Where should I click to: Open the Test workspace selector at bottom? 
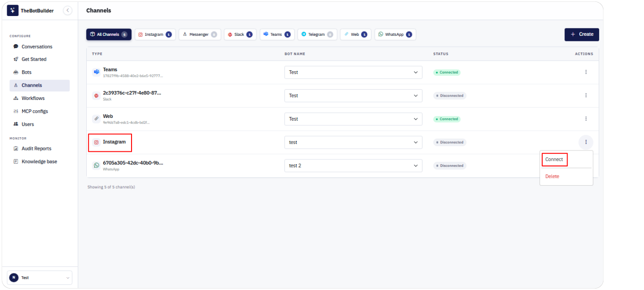pos(40,278)
